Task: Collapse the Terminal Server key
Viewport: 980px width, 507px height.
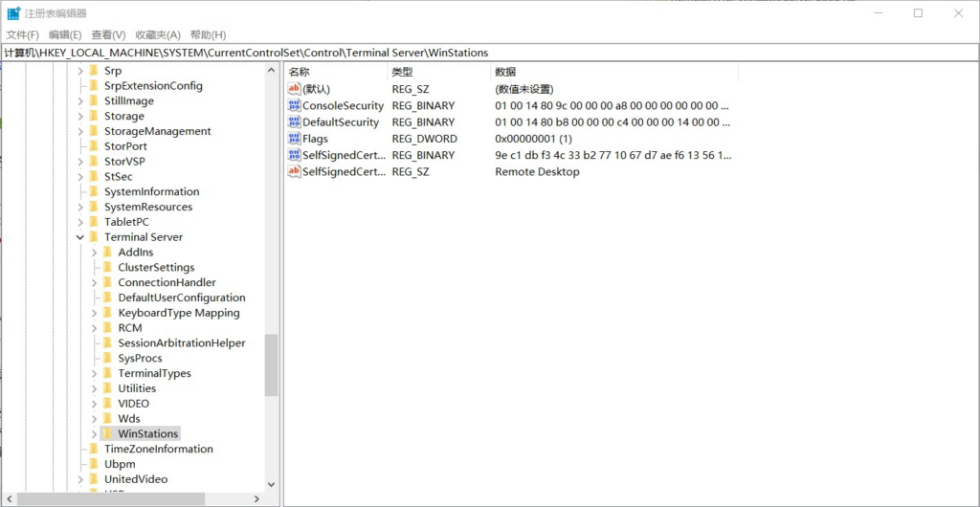Action: (x=80, y=237)
